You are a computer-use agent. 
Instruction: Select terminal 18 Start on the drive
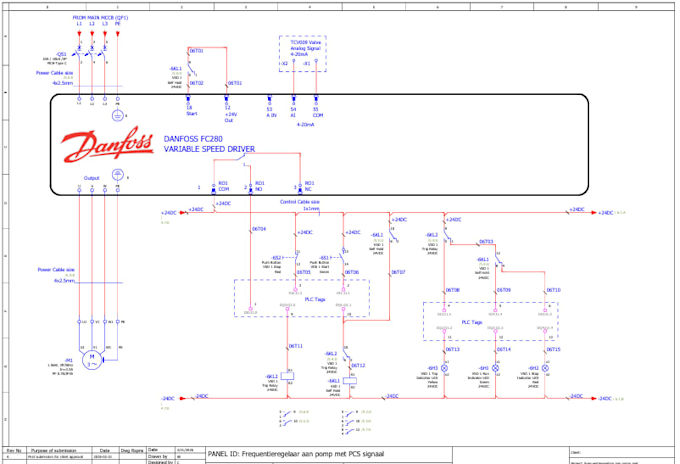pyautogui.click(x=188, y=99)
